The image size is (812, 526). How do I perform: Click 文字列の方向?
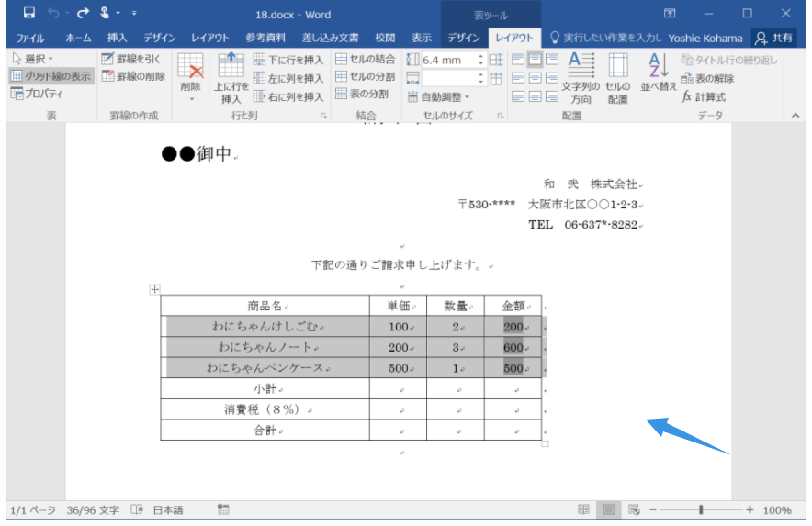coord(581,78)
